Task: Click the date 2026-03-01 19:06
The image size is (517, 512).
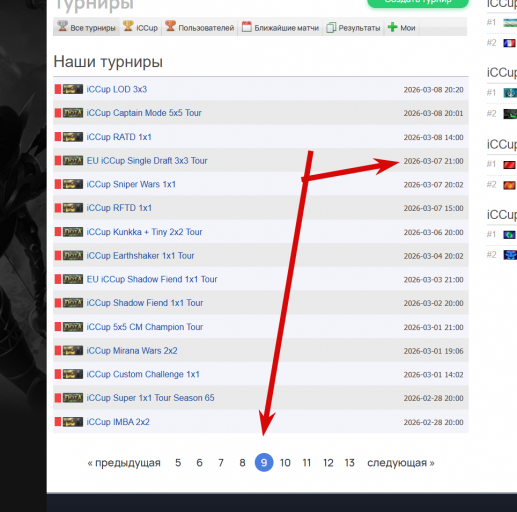Action: 433,351
